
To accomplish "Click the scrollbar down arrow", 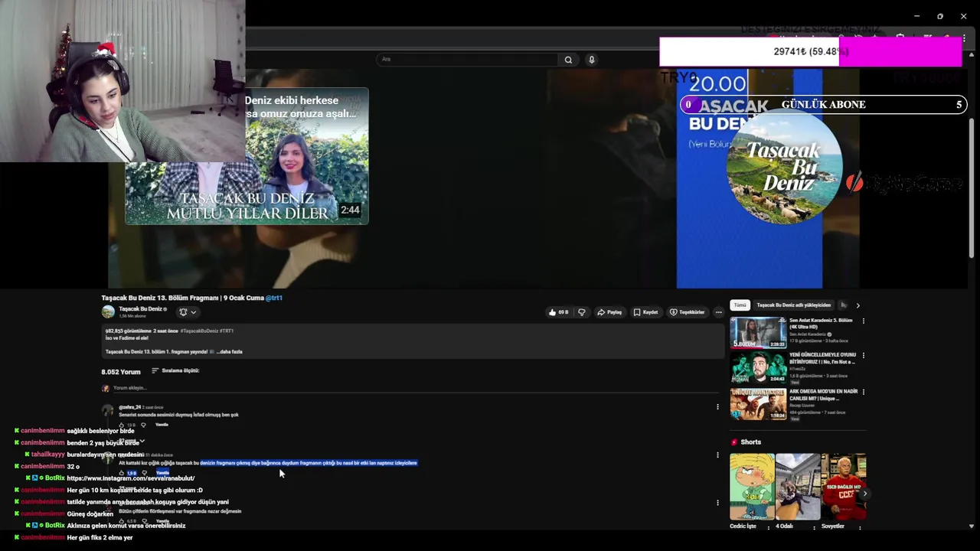I will click(972, 527).
